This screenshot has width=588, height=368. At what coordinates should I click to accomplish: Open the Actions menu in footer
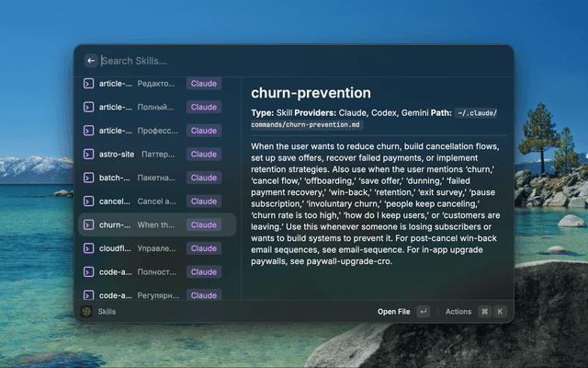click(x=458, y=312)
